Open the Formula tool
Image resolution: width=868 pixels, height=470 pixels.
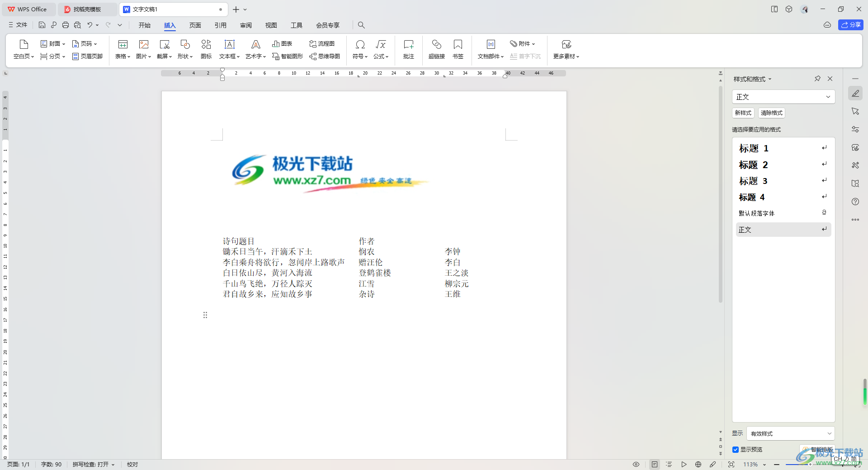point(381,49)
